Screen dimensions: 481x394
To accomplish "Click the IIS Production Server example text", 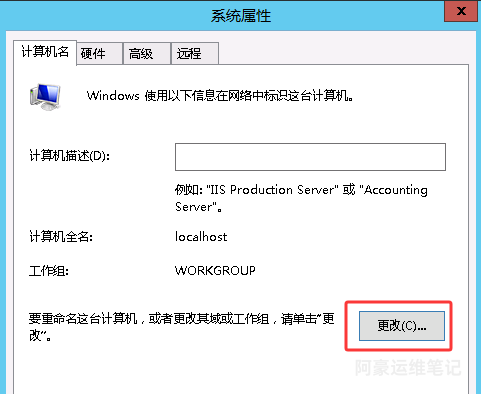I will point(301,198).
